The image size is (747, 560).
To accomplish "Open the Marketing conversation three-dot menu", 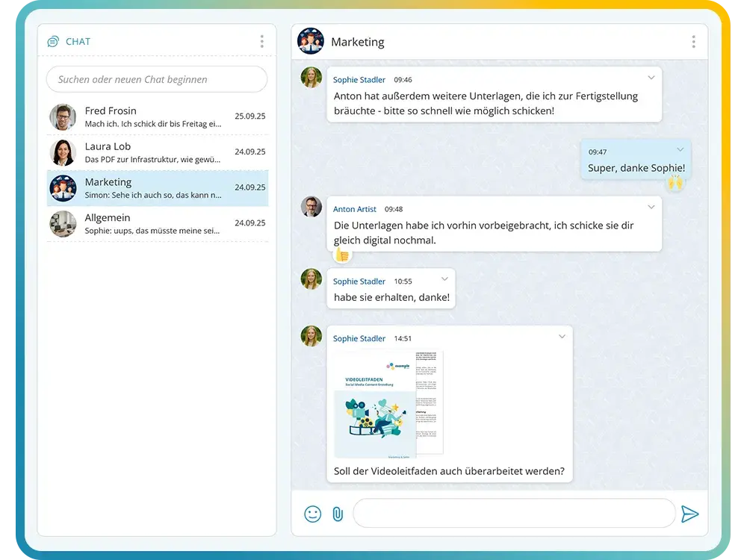I will 694,42.
